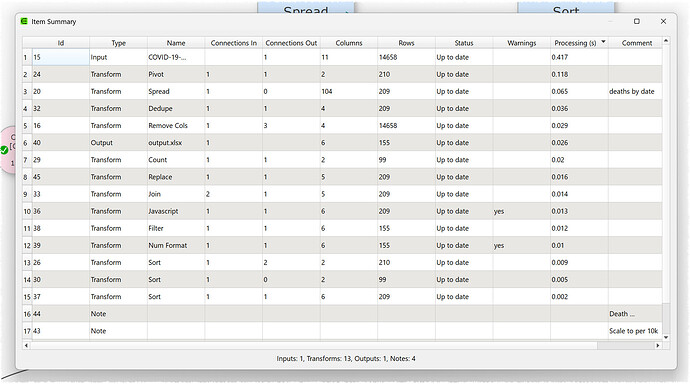Image resolution: width=690 pixels, height=384 pixels.
Task: Sort by the Warnings column header
Action: (x=521, y=43)
